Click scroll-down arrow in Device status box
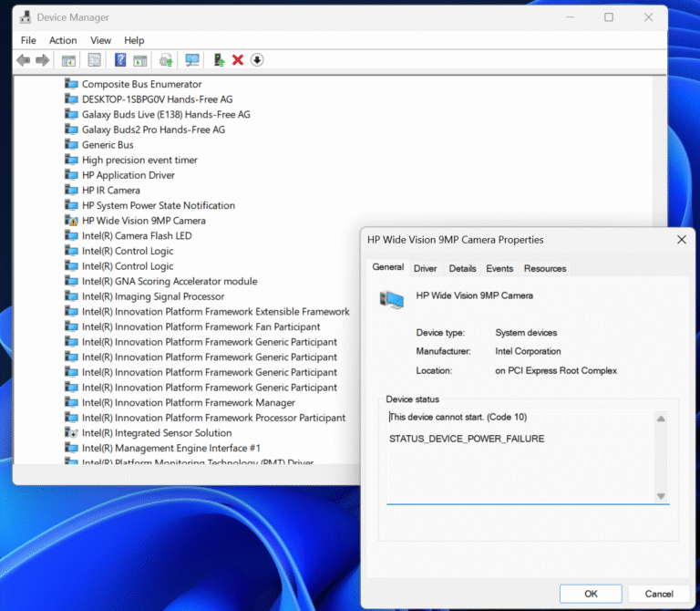 point(661,496)
